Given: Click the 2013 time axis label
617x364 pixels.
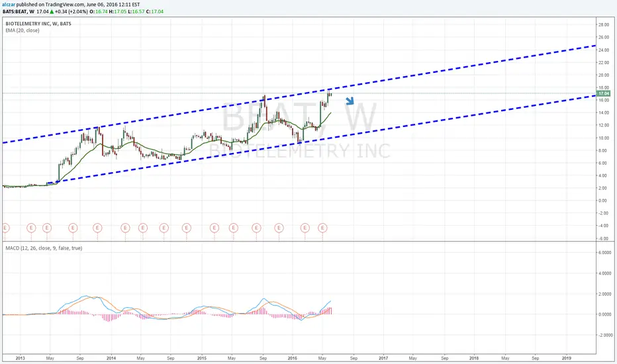Looking at the screenshot, I should point(20,358).
